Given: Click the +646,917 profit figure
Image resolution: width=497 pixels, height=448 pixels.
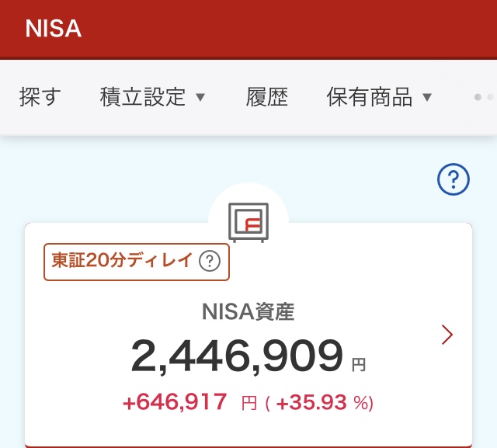Looking at the screenshot, I should click(x=175, y=402).
